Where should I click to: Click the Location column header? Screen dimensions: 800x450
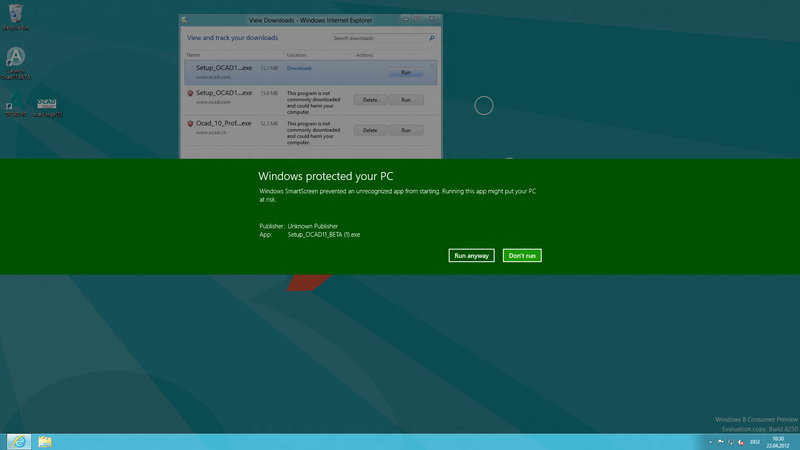296,55
